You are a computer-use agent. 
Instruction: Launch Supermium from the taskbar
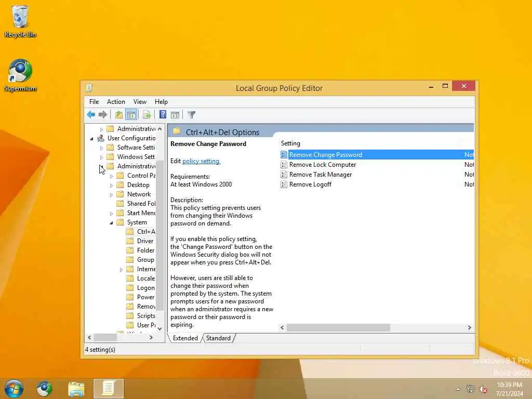[45, 389]
